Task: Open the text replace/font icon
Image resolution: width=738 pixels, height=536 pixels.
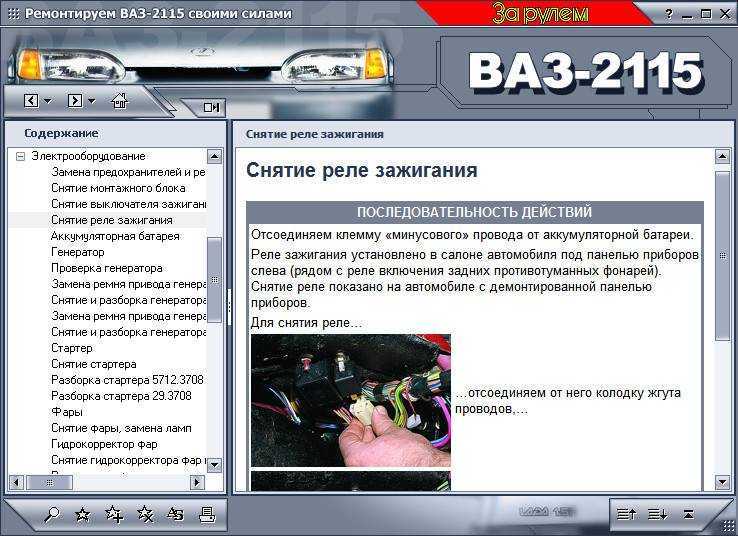Action: tap(176, 515)
